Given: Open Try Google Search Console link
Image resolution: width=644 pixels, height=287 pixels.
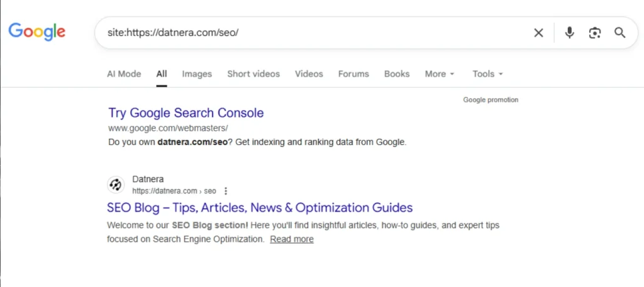Looking at the screenshot, I should pyautogui.click(x=186, y=113).
